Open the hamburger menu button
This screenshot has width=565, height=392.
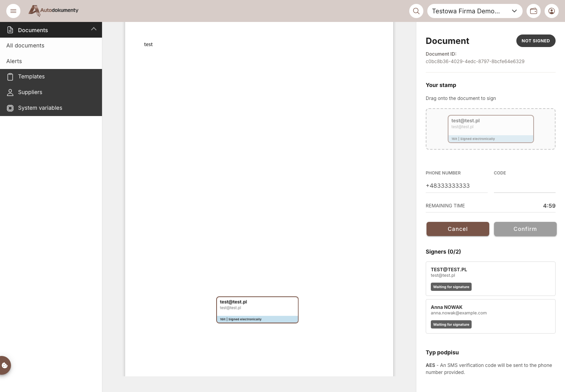(13, 11)
